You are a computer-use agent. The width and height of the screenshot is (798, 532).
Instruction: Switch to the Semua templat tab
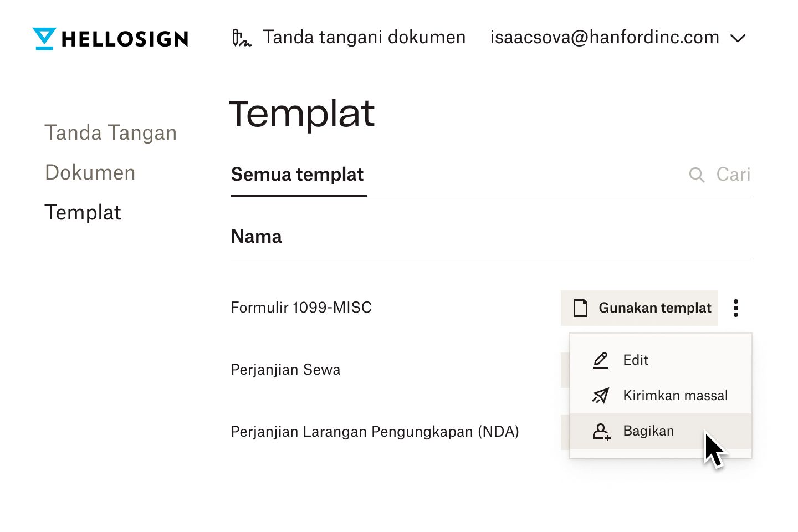tap(297, 175)
